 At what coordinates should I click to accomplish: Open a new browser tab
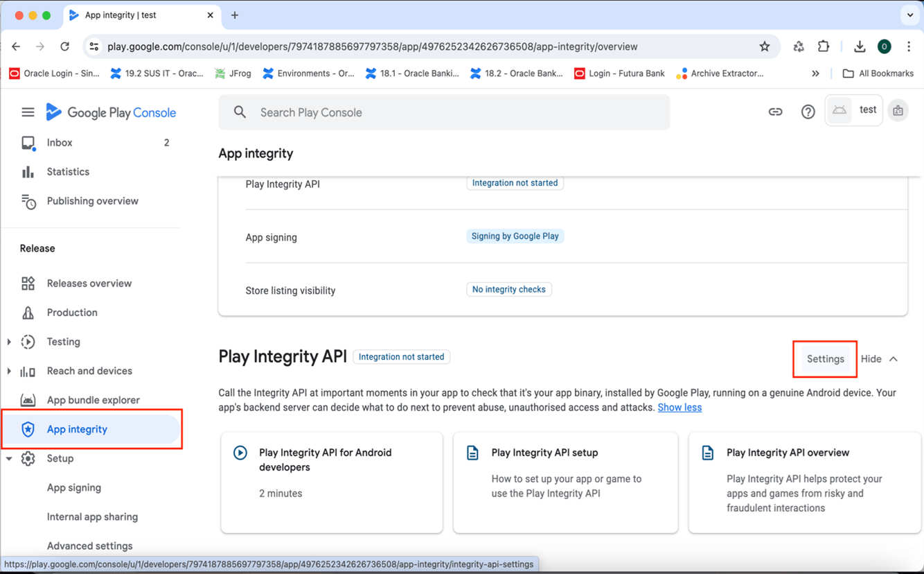coord(235,15)
